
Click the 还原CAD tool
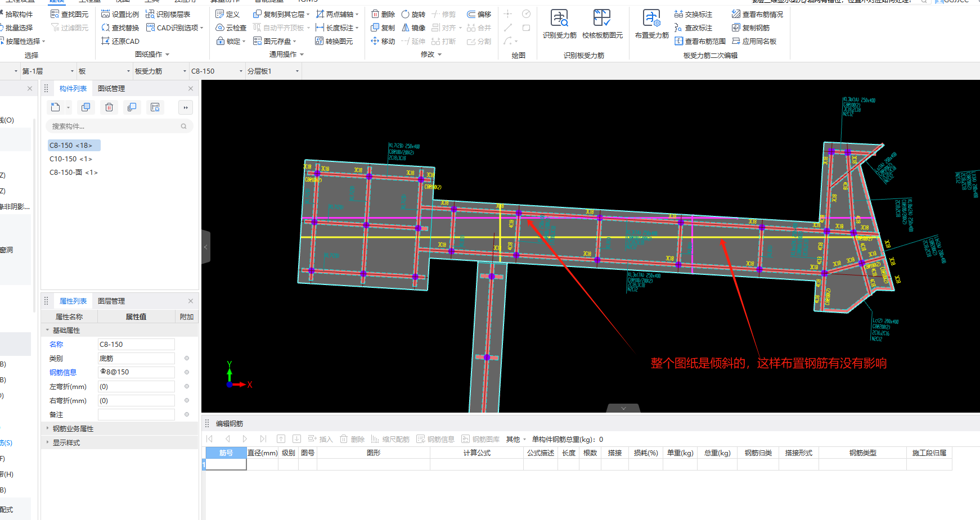tap(120, 41)
